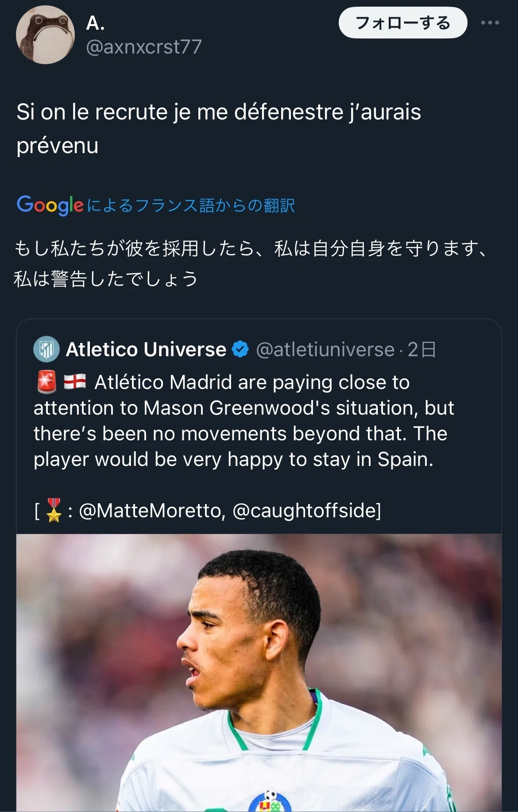This screenshot has width=518, height=812.
Task: Tap the French tweet text
Action: (x=219, y=129)
